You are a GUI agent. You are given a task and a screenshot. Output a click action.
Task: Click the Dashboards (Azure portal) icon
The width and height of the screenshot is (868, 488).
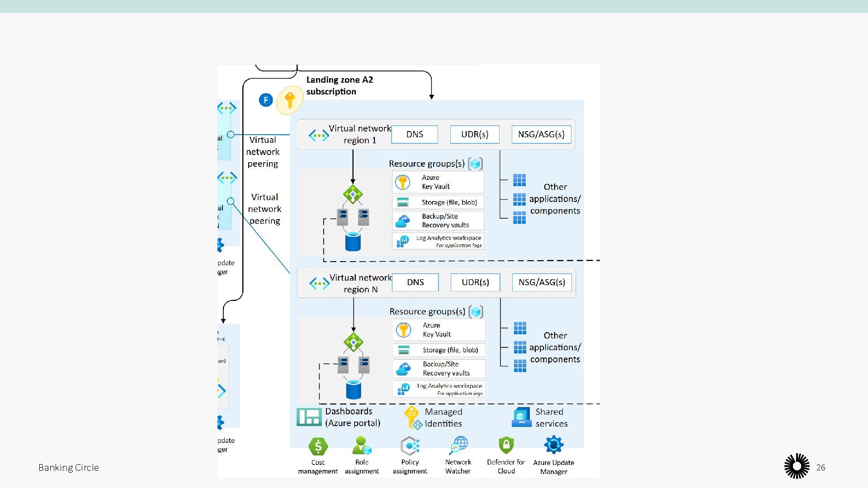coord(309,417)
